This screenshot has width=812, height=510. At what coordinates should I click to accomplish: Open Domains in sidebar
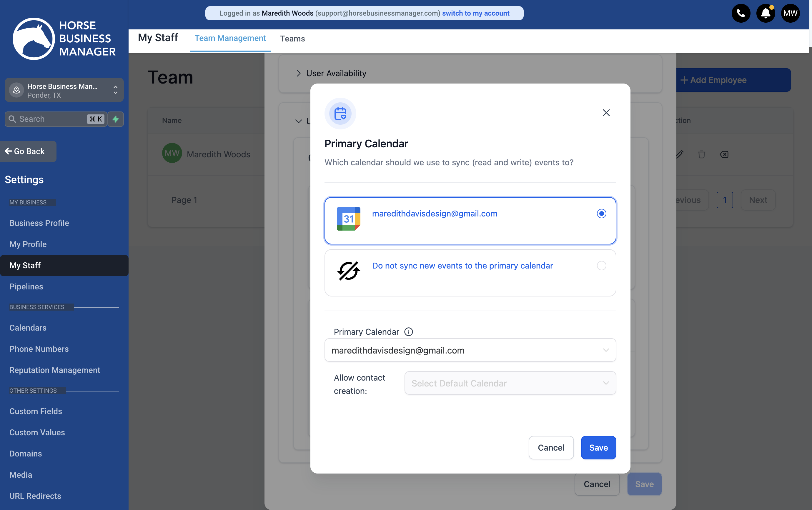point(26,454)
